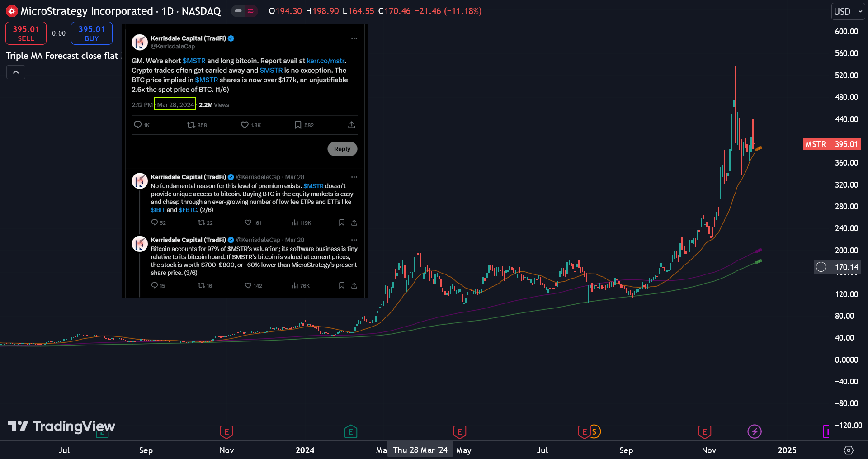Click the blue 395.01 BUY button
868x459 pixels.
(92, 33)
